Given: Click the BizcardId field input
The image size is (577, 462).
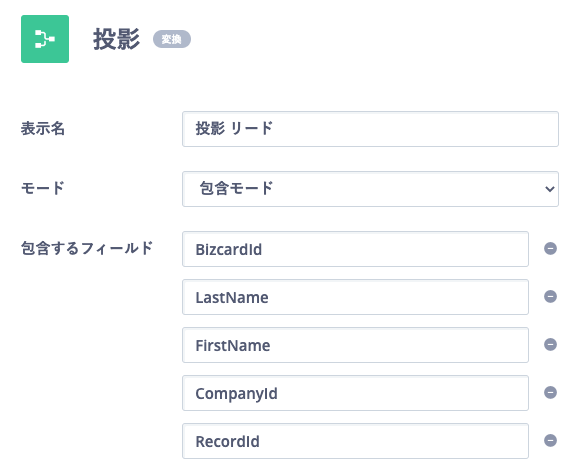Looking at the screenshot, I should tap(355, 249).
